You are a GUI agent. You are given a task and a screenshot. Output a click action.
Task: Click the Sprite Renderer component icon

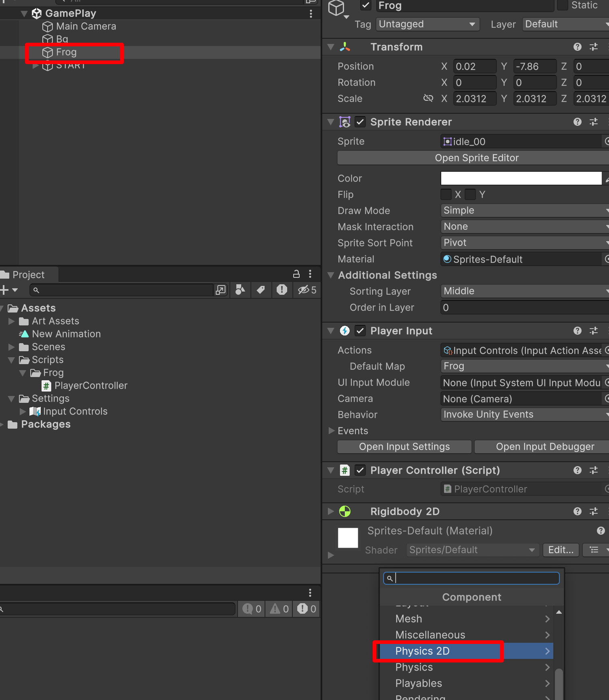point(345,122)
